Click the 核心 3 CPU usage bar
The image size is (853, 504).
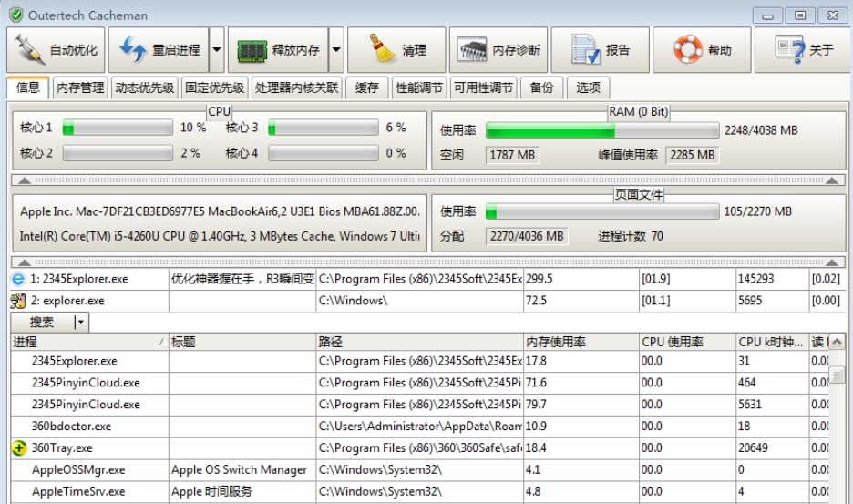(324, 128)
